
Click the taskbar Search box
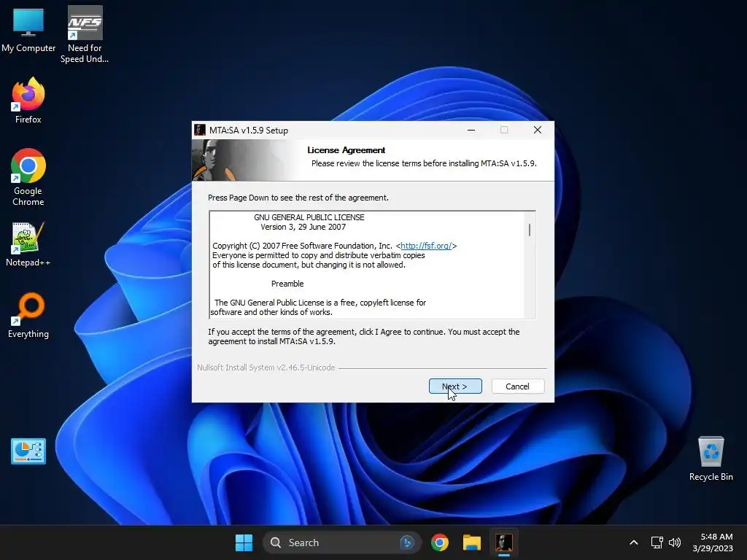point(341,542)
